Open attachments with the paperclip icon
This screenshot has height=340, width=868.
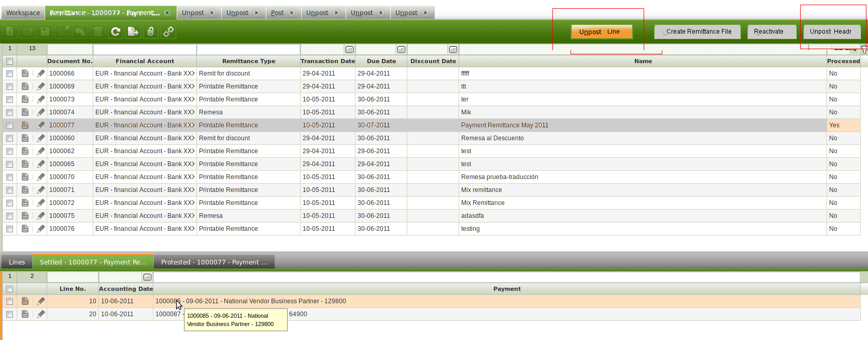[151, 32]
